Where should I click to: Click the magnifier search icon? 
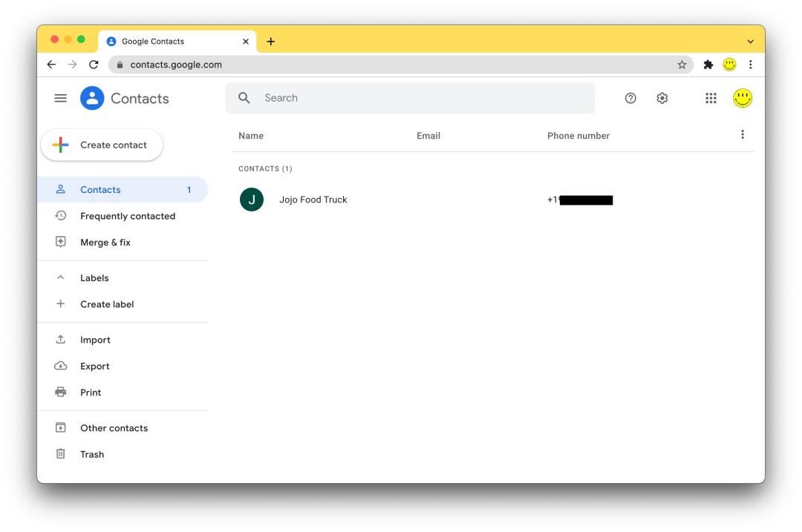[x=244, y=98]
